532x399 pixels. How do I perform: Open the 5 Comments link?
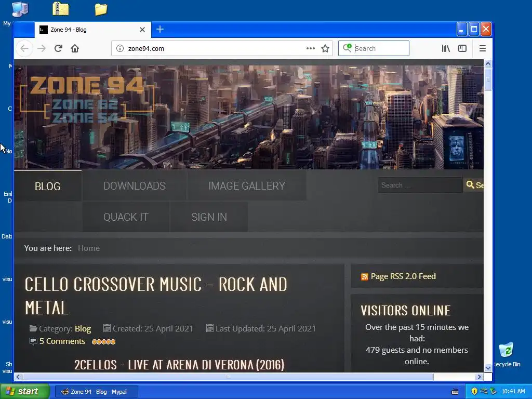(x=62, y=341)
